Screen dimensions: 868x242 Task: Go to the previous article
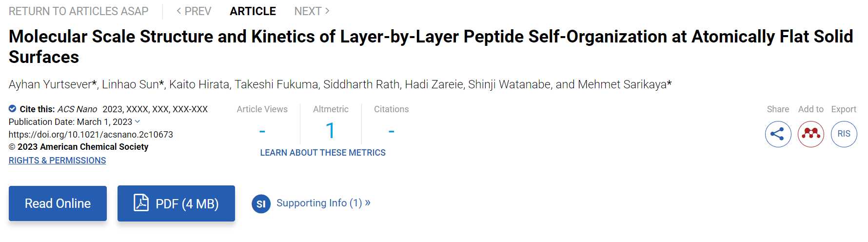click(194, 11)
